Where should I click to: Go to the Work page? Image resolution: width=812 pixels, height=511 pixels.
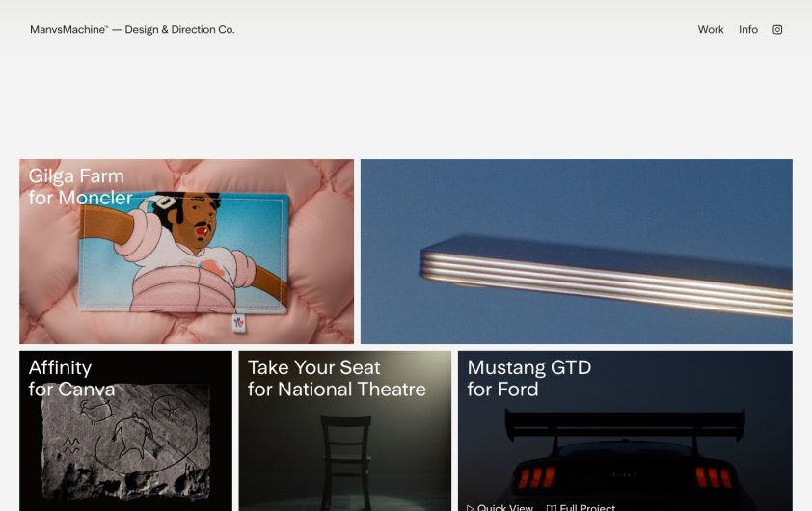click(711, 30)
